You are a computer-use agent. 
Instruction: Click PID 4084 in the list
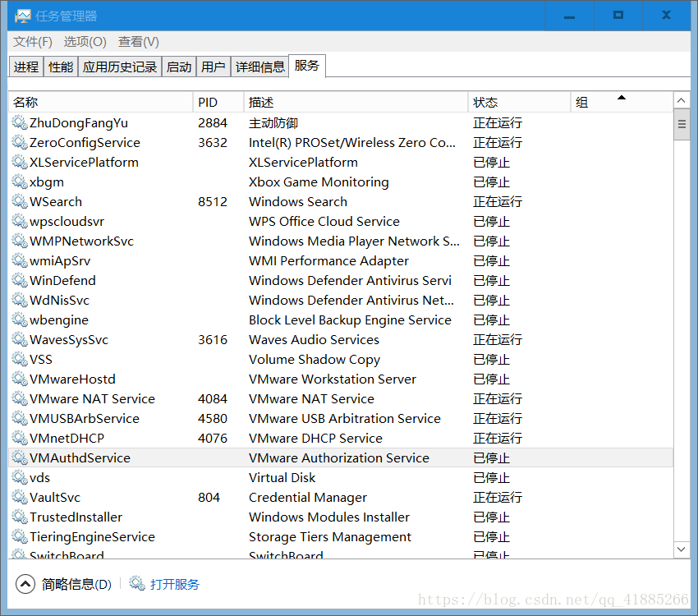tap(213, 398)
